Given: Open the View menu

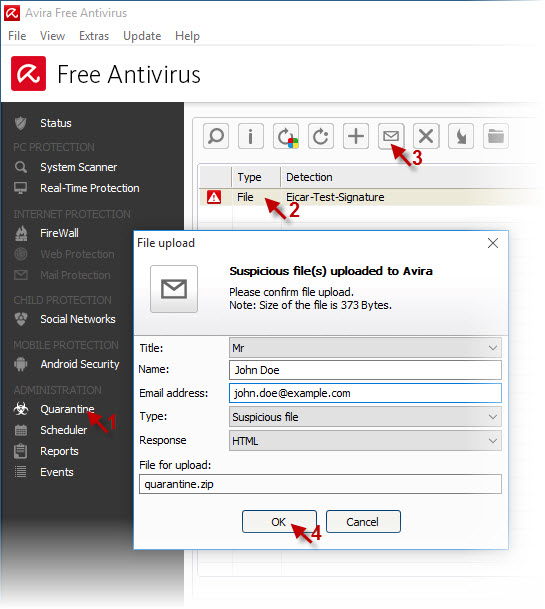Looking at the screenshot, I should pos(52,36).
